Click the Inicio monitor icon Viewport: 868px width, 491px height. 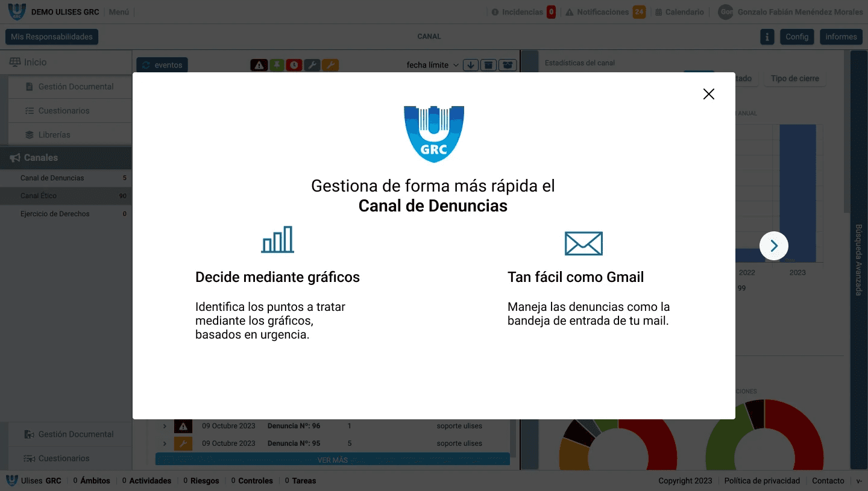[14, 62]
